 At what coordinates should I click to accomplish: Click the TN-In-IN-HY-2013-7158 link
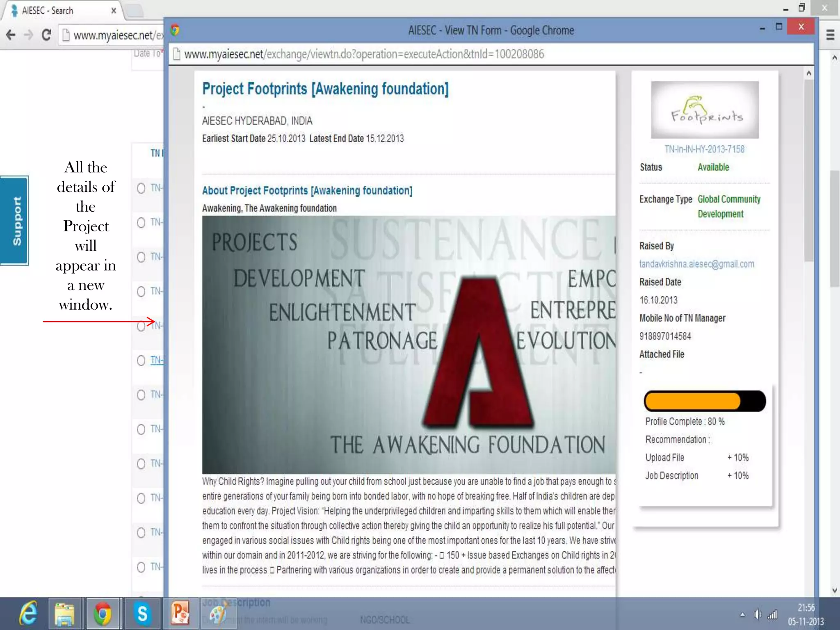pyautogui.click(x=704, y=149)
